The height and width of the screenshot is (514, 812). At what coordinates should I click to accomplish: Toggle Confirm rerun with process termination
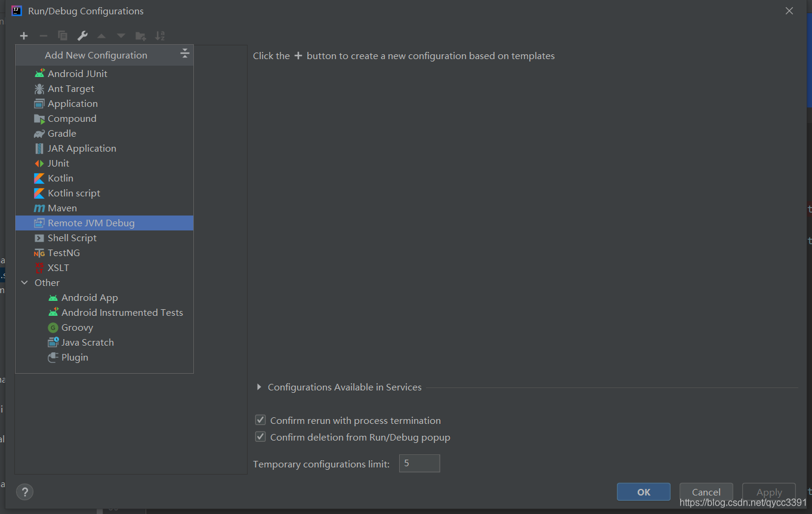[x=260, y=420]
